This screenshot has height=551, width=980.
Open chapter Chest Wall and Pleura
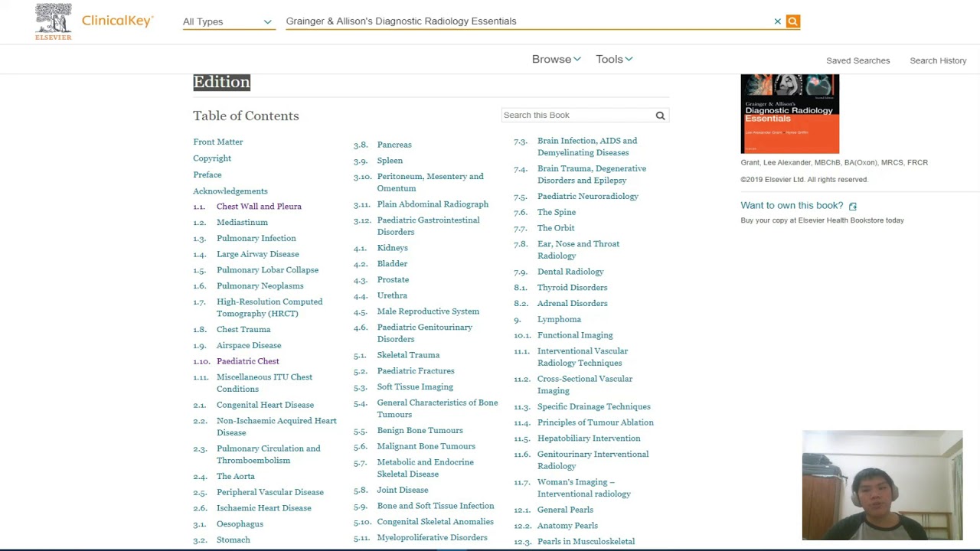tap(259, 207)
